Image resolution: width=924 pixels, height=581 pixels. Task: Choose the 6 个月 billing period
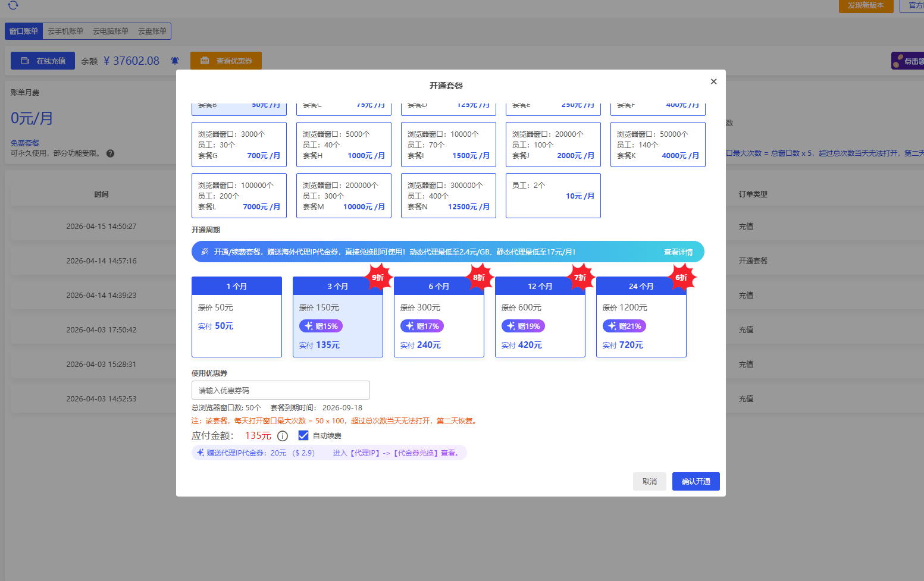click(x=439, y=317)
